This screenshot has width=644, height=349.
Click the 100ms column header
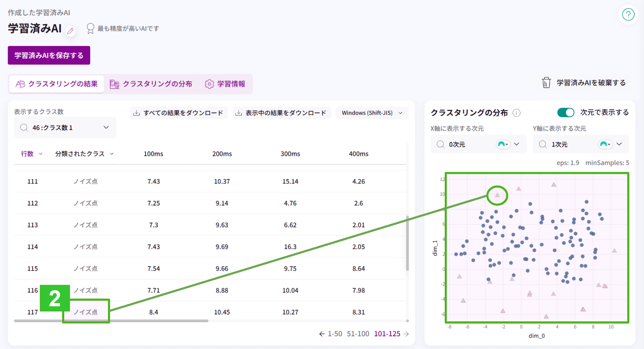point(153,154)
